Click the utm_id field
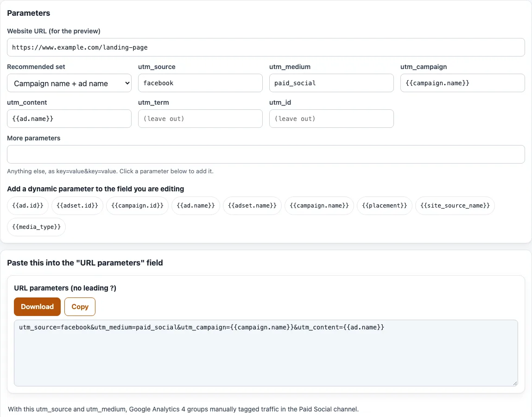 [331, 119]
